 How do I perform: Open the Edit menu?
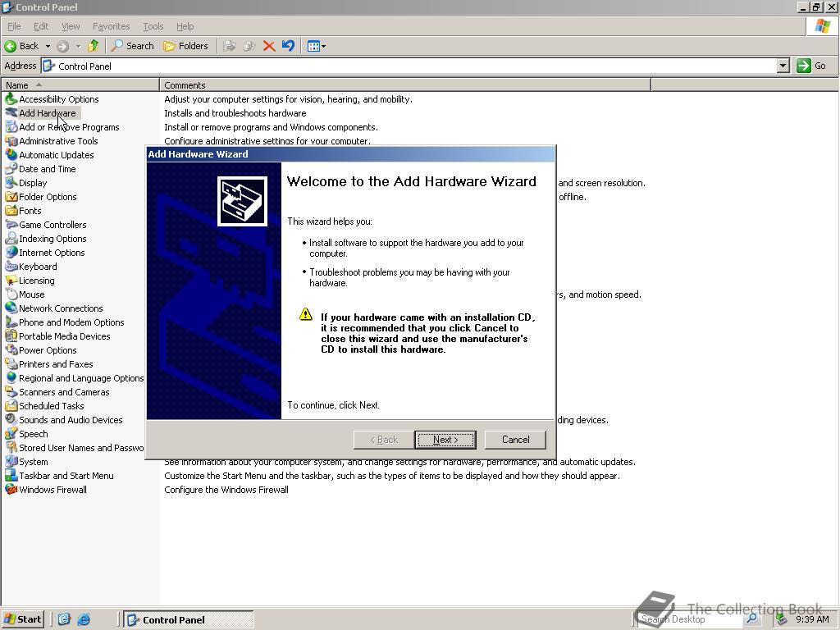tap(41, 26)
